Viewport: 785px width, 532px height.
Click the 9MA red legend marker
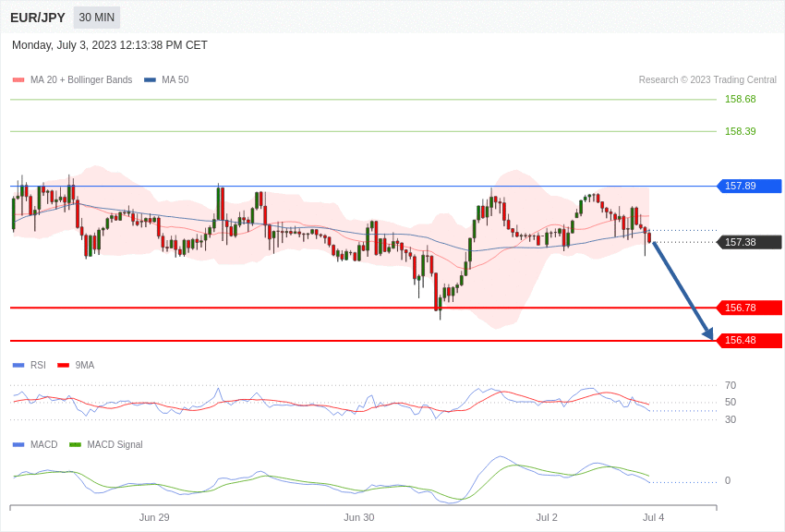pos(63,366)
